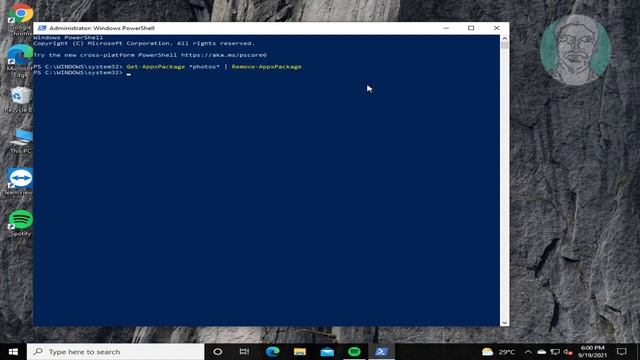Image resolution: width=640 pixels, height=360 pixels.
Task: Open the clock and date flyout
Action: 592,352
